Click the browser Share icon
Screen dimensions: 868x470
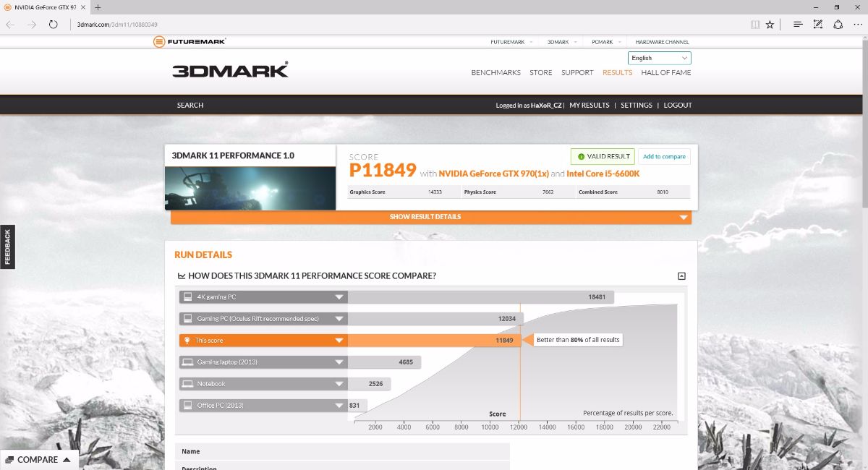[x=838, y=24]
